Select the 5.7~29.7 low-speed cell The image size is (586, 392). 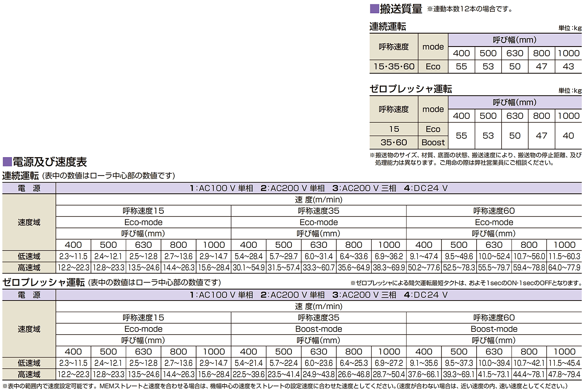pos(284,256)
